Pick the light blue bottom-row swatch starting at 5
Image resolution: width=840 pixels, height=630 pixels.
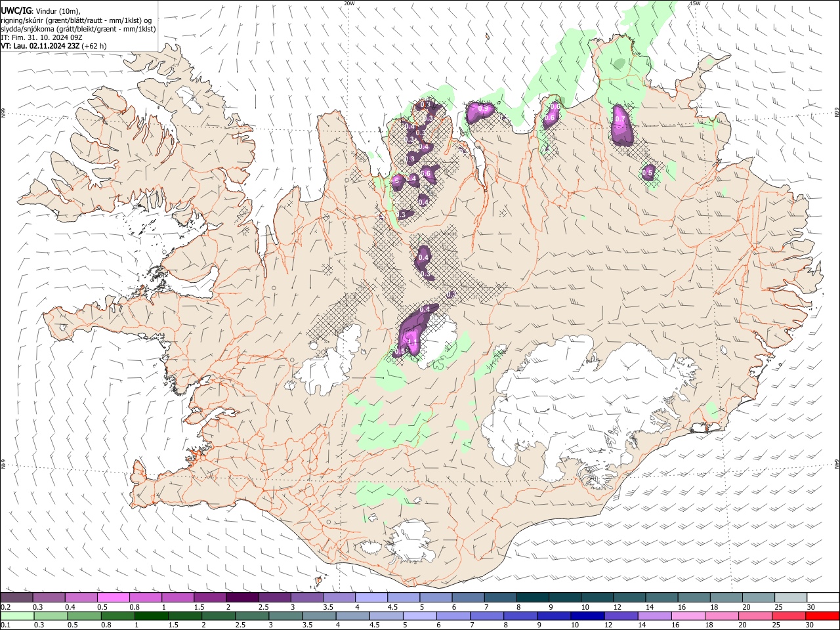pyautogui.click(x=420, y=616)
